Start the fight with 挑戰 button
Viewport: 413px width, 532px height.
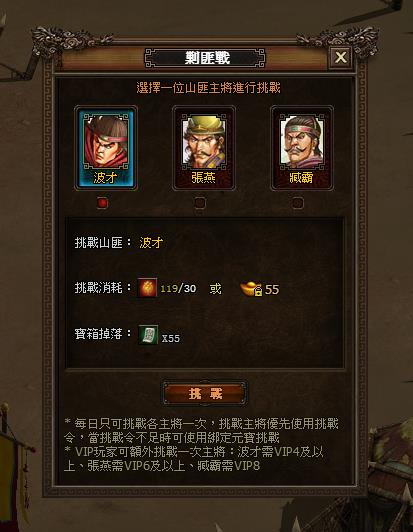pos(205,394)
